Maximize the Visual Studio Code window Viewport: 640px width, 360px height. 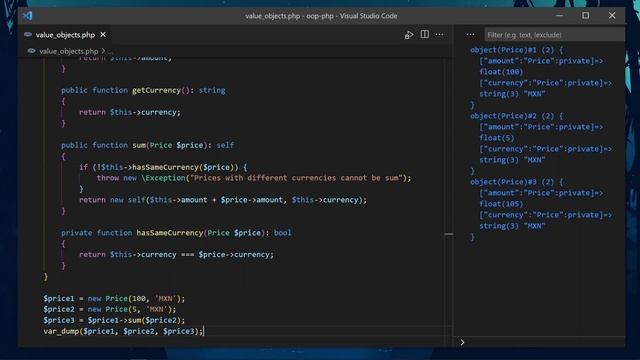pos(586,16)
